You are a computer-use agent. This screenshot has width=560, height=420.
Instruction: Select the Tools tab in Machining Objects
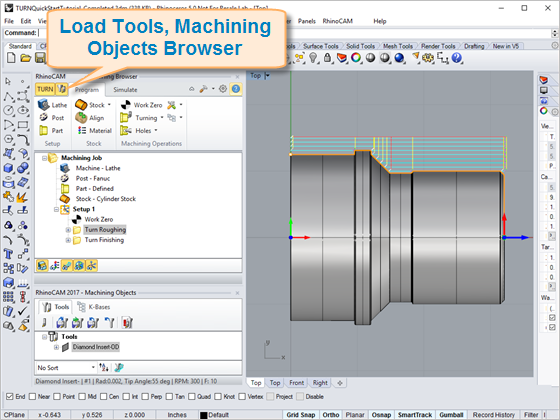point(55,307)
